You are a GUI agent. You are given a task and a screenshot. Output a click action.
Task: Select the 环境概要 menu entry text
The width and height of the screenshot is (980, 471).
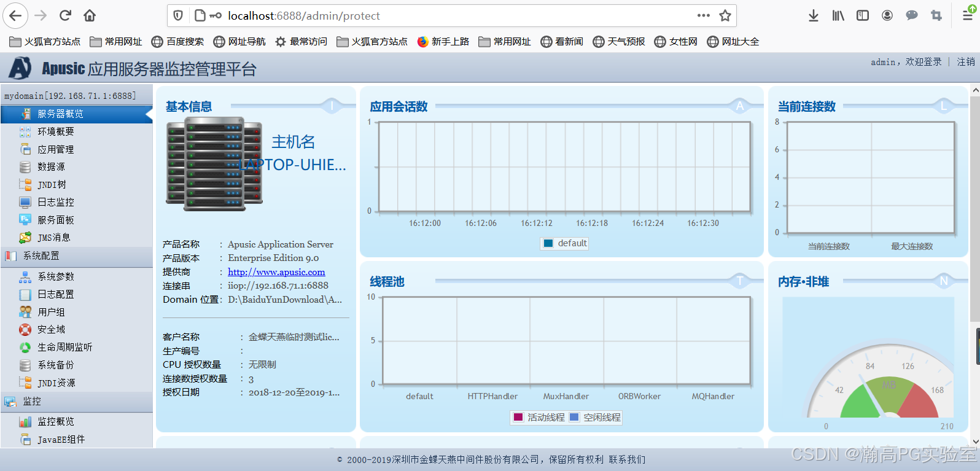56,131
